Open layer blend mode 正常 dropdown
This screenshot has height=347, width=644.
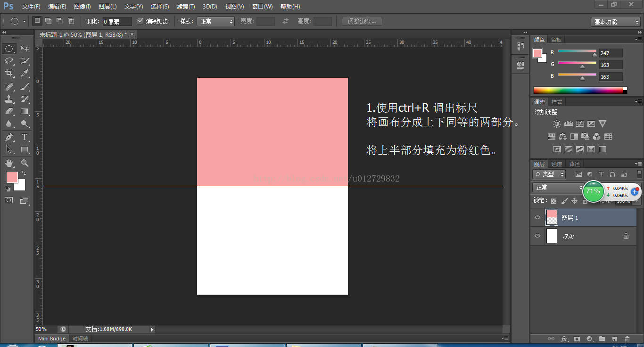(558, 188)
